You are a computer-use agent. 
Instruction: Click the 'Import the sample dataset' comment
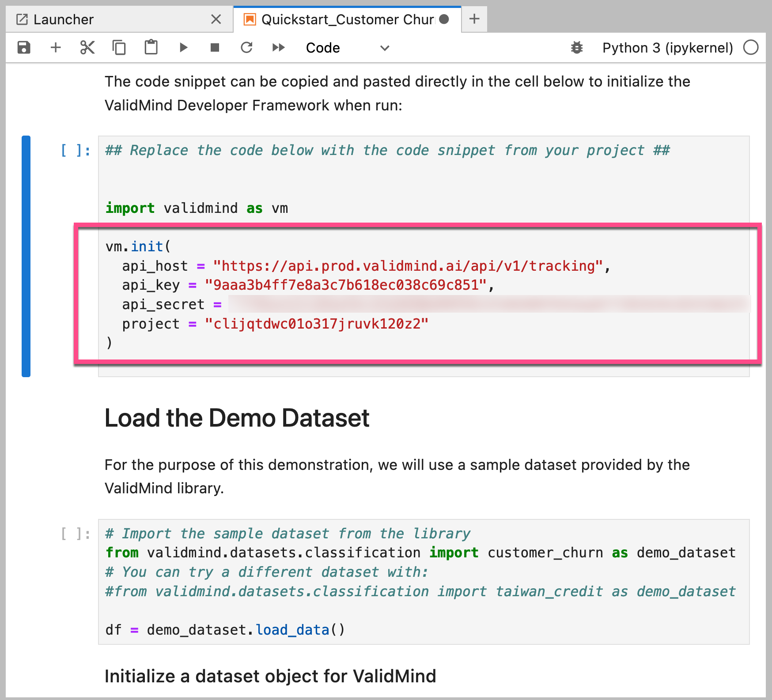click(x=288, y=534)
